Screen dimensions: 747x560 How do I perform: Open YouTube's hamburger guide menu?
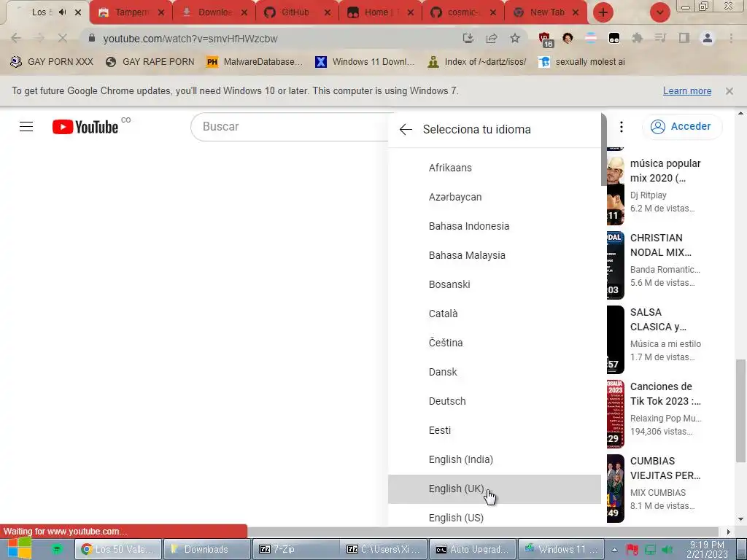26,127
